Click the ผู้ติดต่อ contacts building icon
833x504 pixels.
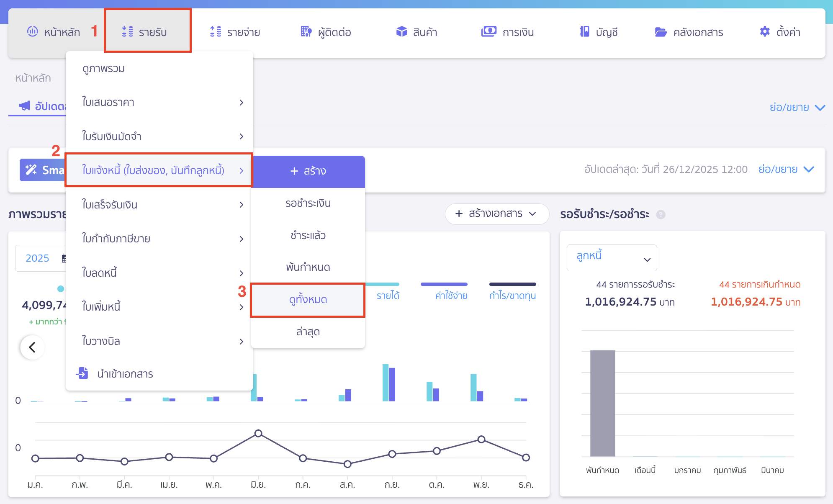(306, 31)
